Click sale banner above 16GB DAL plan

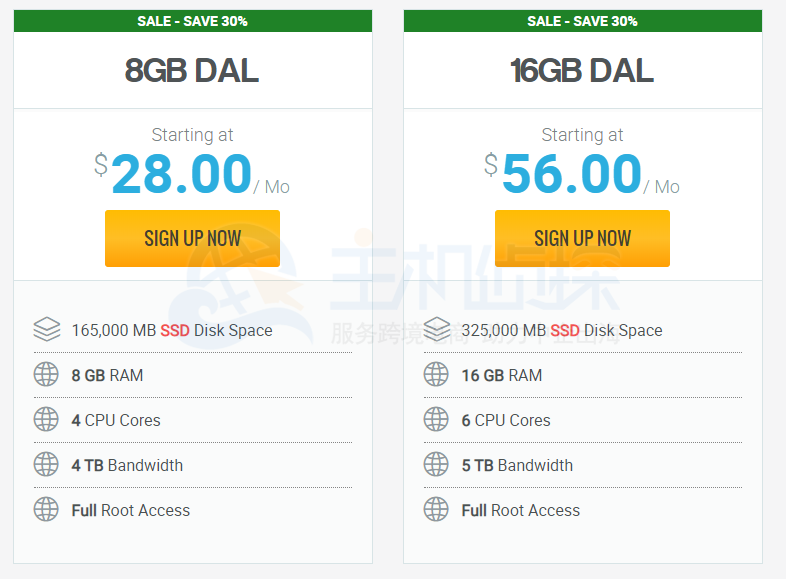coord(583,21)
